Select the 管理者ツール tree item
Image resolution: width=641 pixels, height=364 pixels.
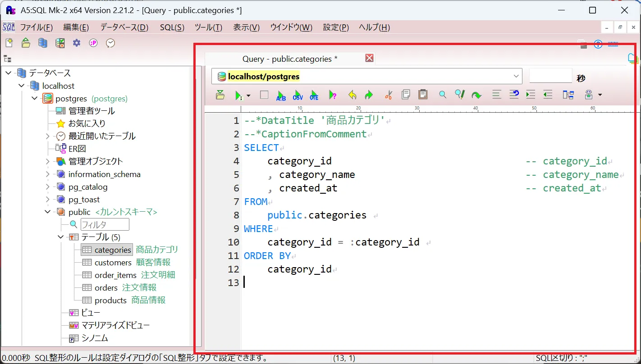(92, 111)
